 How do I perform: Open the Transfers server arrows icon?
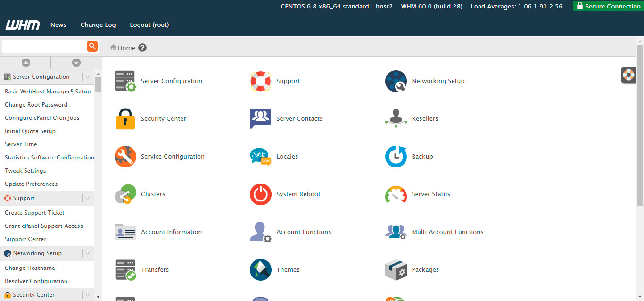125,270
